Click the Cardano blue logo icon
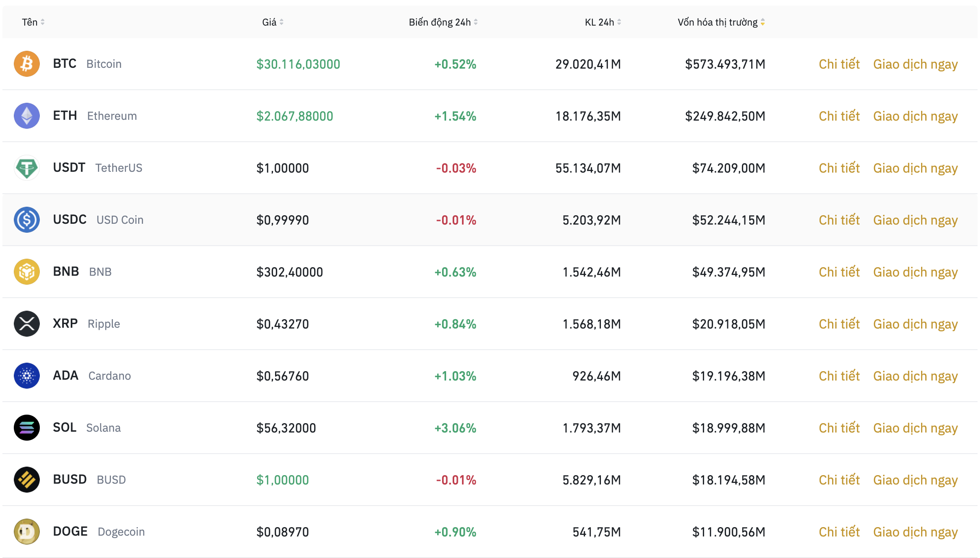This screenshot has height=558, width=980. (27, 376)
